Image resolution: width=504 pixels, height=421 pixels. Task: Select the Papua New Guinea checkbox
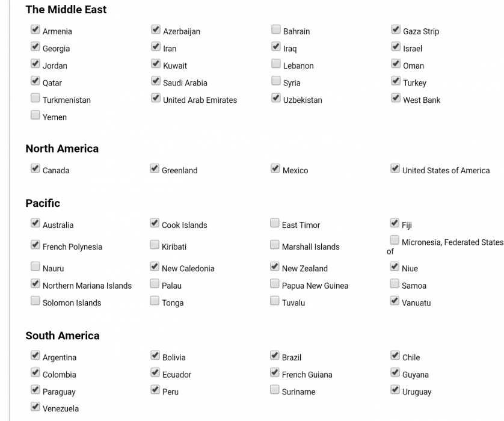[x=274, y=284]
